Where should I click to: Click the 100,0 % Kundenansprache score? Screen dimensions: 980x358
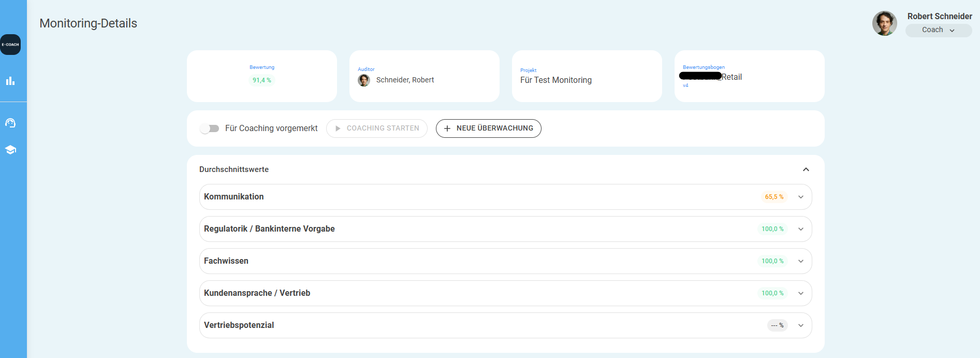[772, 293]
